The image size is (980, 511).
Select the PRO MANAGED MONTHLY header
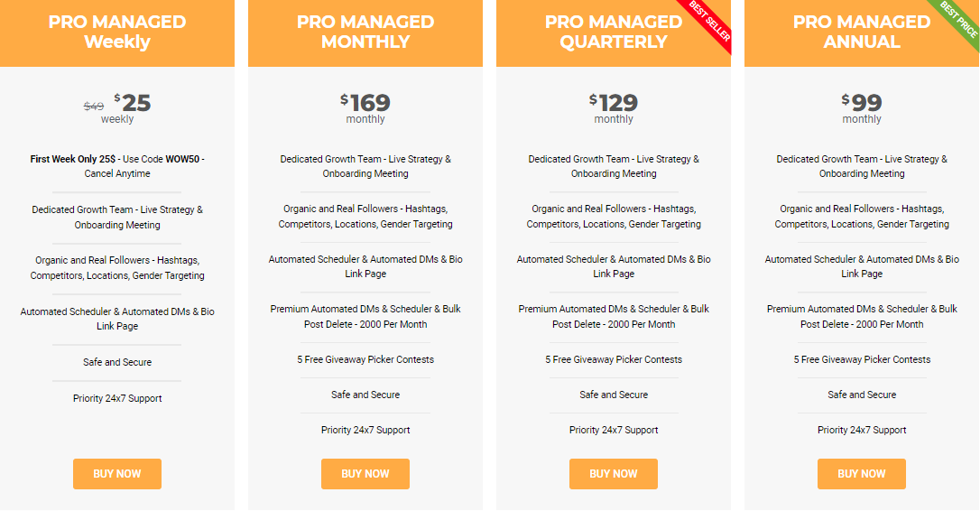coord(365,33)
